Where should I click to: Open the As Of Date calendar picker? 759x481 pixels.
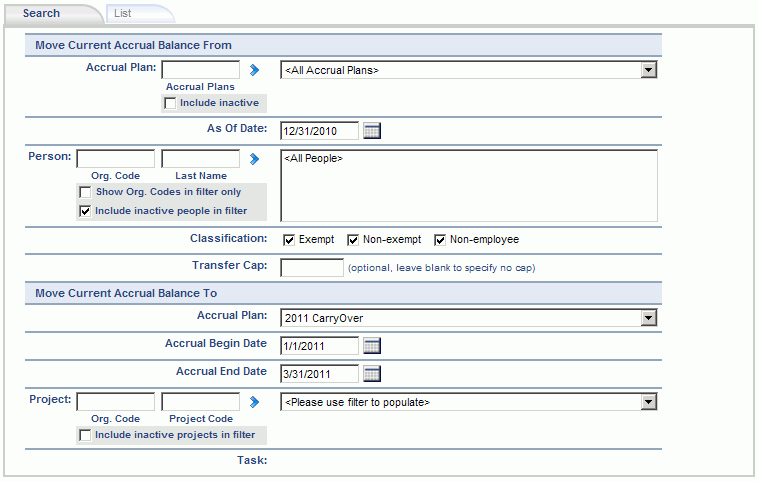click(372, 131)
